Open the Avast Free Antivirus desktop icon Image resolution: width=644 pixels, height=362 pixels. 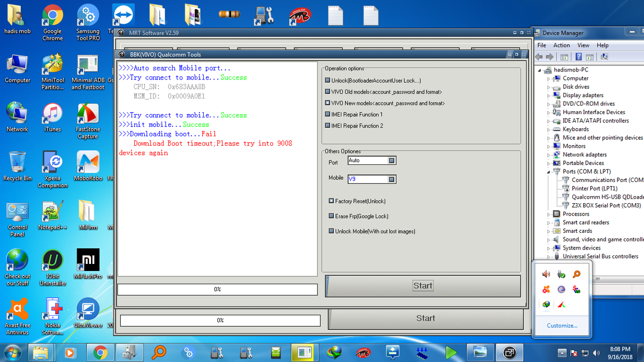18,317
